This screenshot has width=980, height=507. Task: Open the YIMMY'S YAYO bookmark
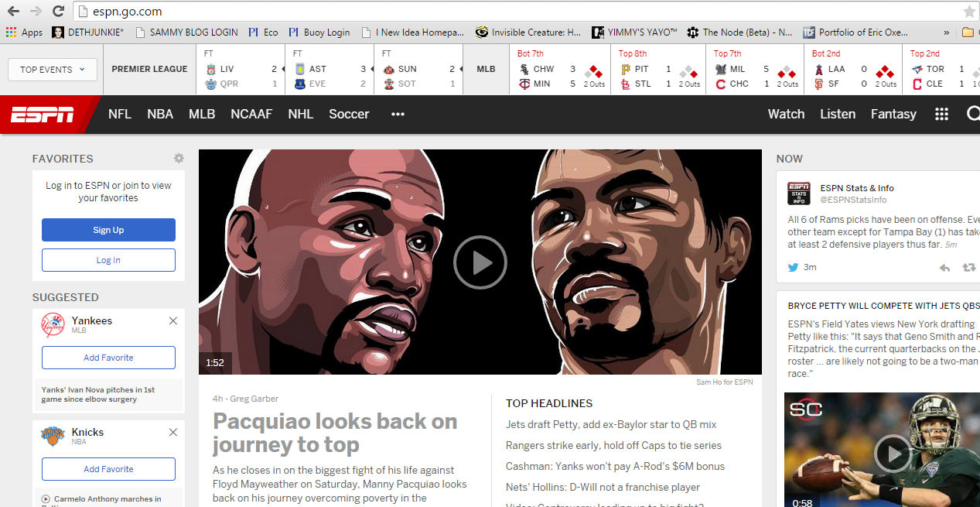[634, 33]
